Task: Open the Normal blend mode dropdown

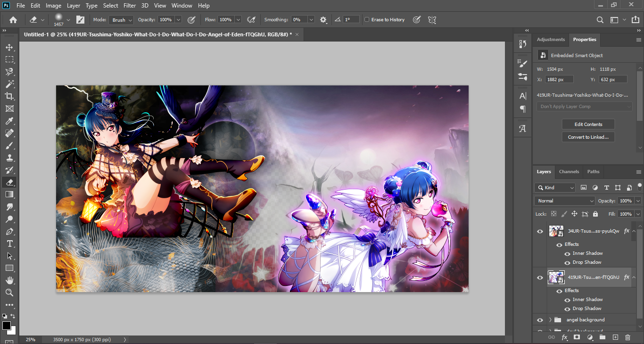Action: coord(565,201)
